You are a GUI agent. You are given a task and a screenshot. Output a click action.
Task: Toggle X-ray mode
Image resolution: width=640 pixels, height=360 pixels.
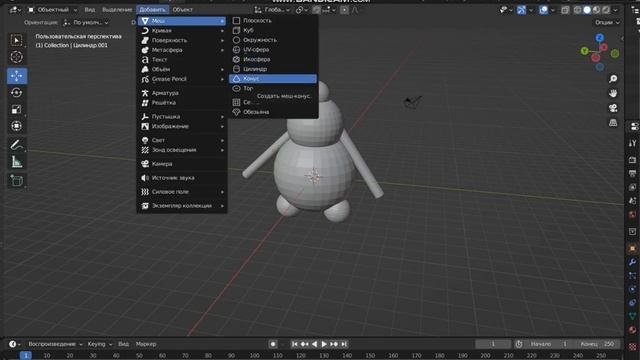pyautogui.click(x=565, y=10)
